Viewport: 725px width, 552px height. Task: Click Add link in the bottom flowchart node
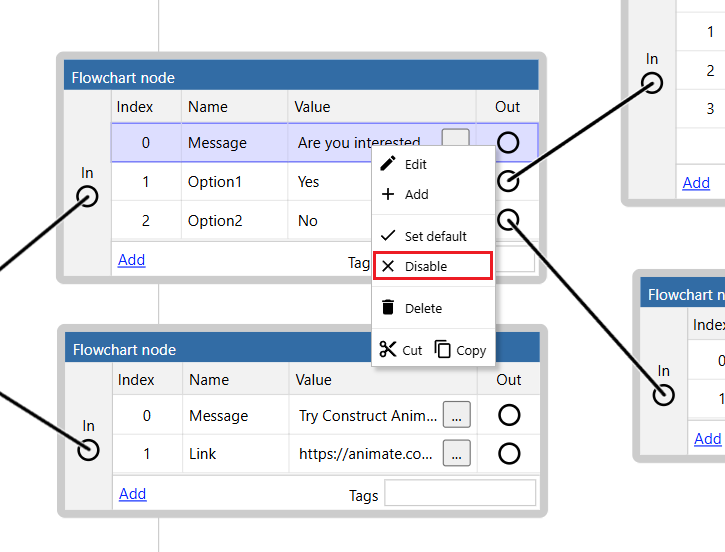click(132, 493)
